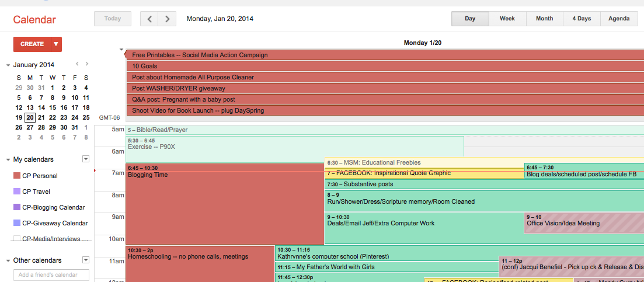Screen dimensions: 644x282
Task: Open My calendars options menu
Action: click(86, 159)
